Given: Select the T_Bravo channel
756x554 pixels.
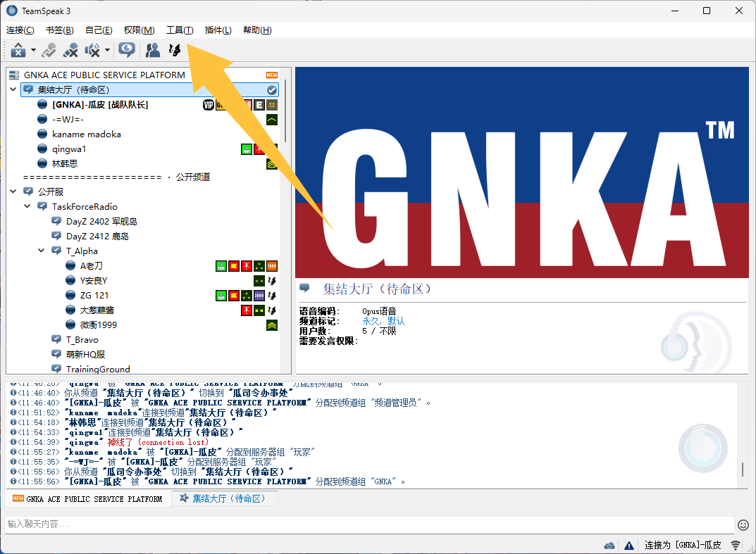Looking at the screenshot, I should pos(82,339).
